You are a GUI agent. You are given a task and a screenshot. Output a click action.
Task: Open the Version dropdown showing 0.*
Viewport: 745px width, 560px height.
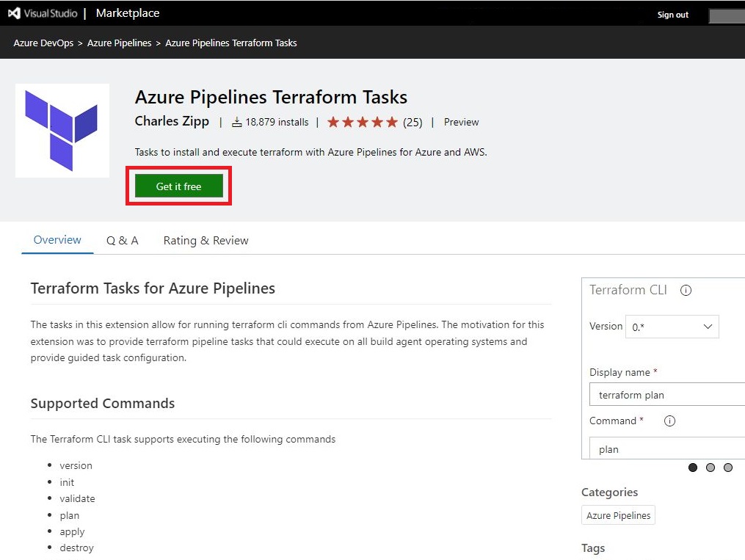point(672,327)
